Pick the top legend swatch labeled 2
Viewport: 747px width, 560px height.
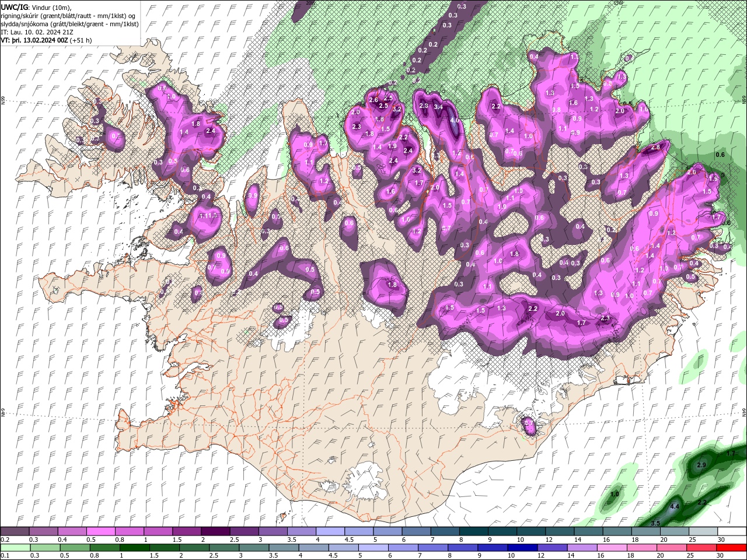pyautogui.click(x=215, y=532)
